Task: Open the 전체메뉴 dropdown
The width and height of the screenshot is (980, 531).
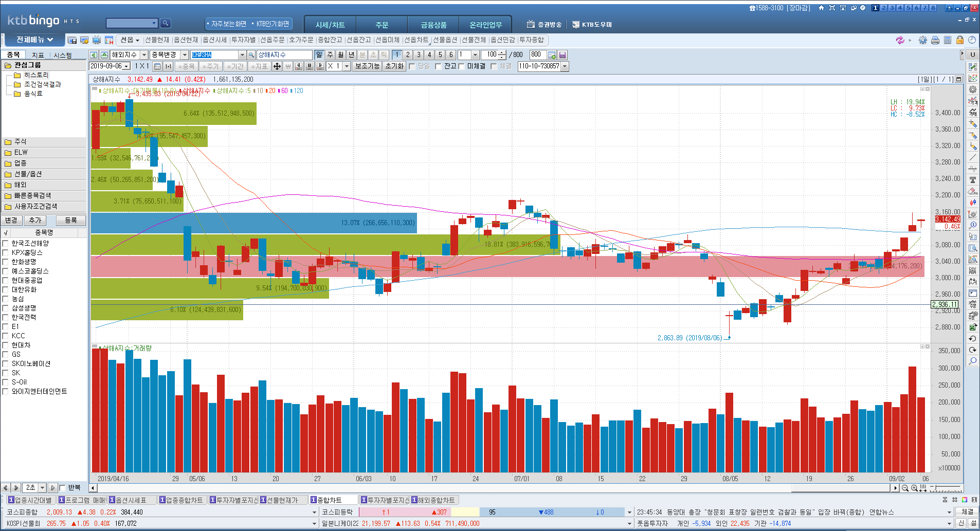Action: [35, 40]
